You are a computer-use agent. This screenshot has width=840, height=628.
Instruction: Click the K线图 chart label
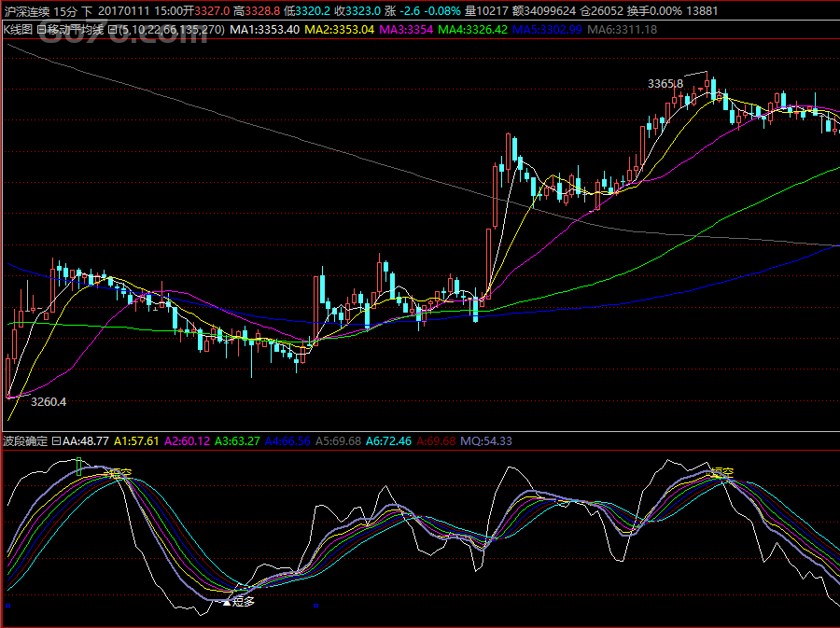pos(19,30)
